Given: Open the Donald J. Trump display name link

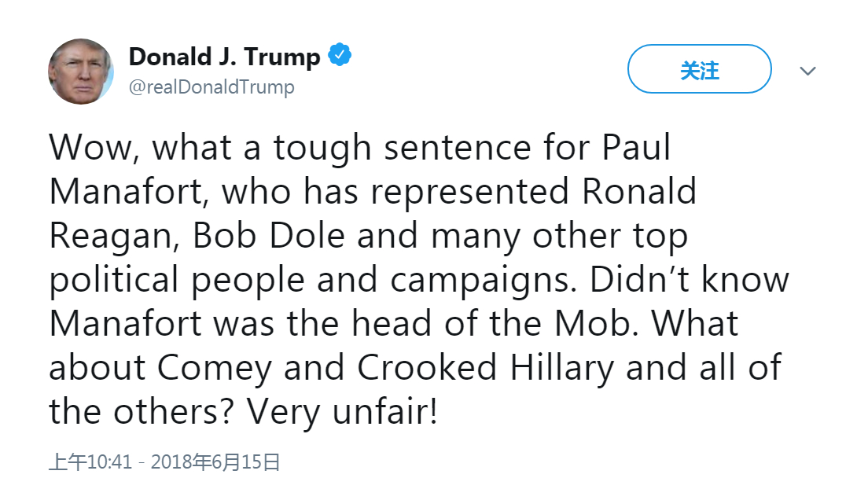Looking at the screenshot, I should click(x=224, y=57).
